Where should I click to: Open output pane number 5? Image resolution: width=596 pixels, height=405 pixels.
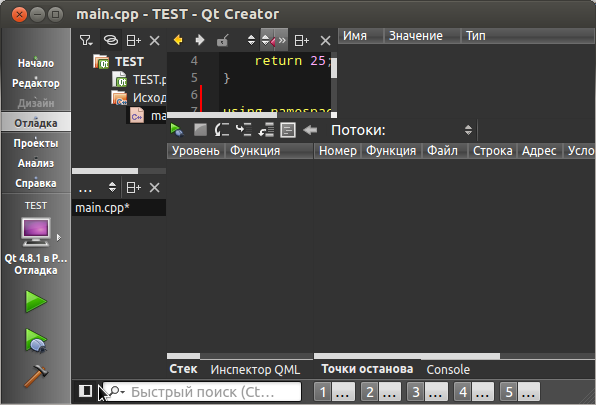coord(520,392)
